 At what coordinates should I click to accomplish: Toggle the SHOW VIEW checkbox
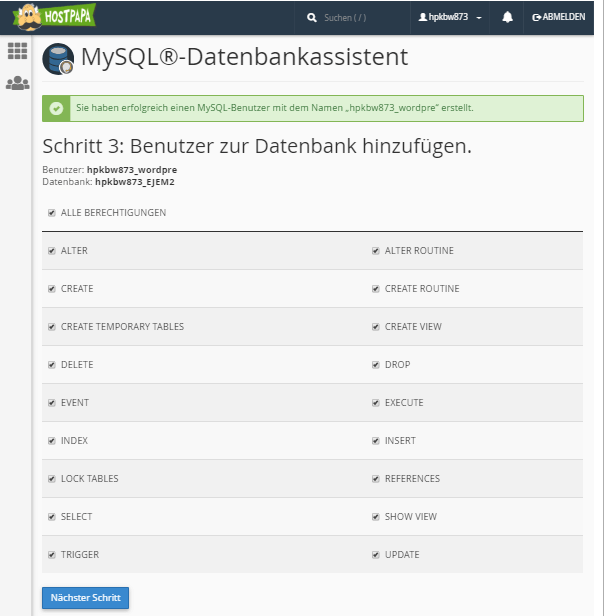pyautogui.click(x=376, y=517)
